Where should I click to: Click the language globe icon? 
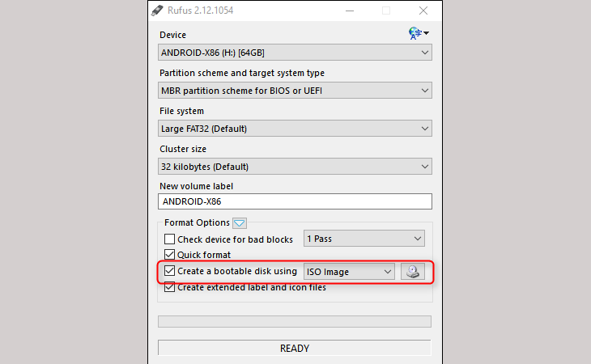417,33
